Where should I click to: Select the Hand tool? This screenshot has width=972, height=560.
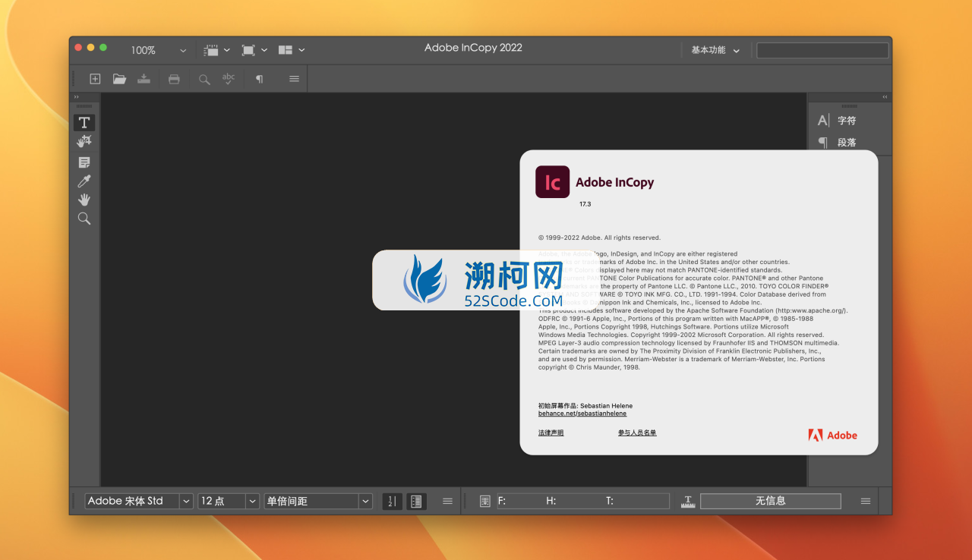pyautogui.click(x=84, y=200)
